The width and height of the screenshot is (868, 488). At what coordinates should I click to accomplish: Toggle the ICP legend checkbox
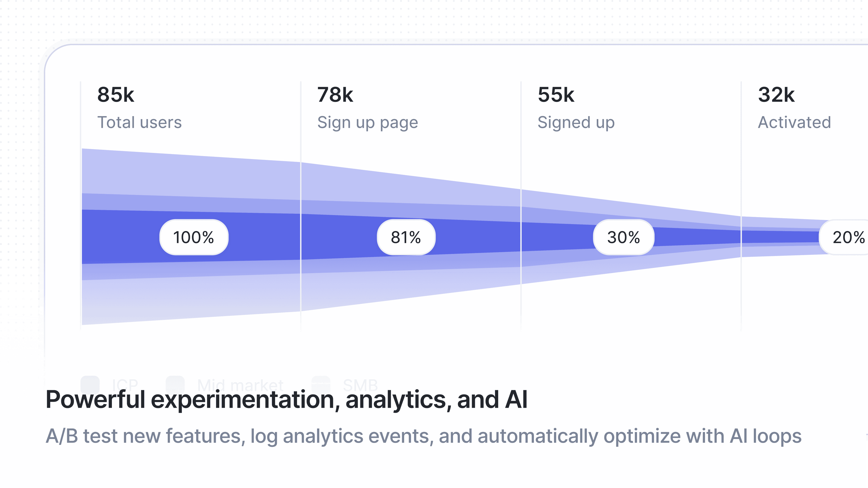click(x=90, y=384)
